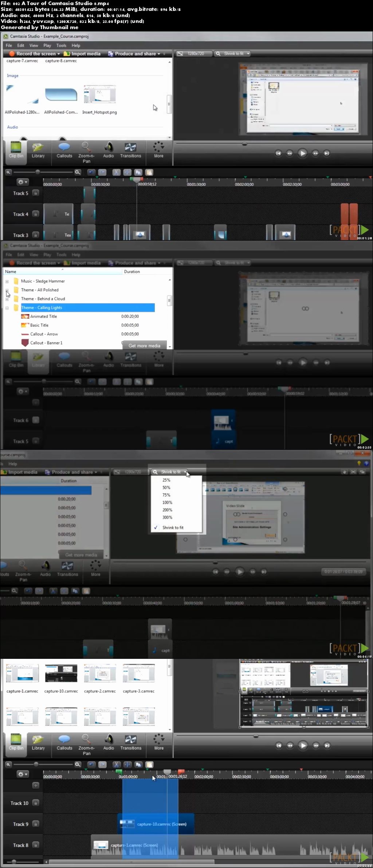Toggle lock on Track 8
This screenshot has width=373, height=868.
click(36, 845)
